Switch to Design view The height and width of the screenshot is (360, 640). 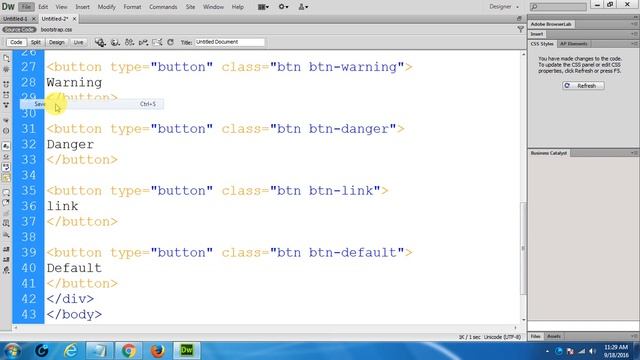point(57,42)
